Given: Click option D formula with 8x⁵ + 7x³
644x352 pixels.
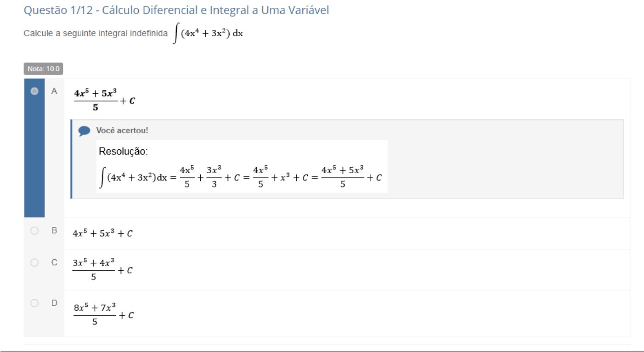Looking at the screenshot, I should click(x=103, y=314).
